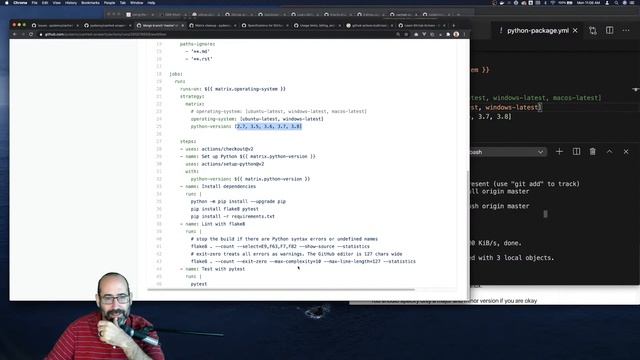
Task: Open the Bookmarks menu
Action: pos(90,3)
